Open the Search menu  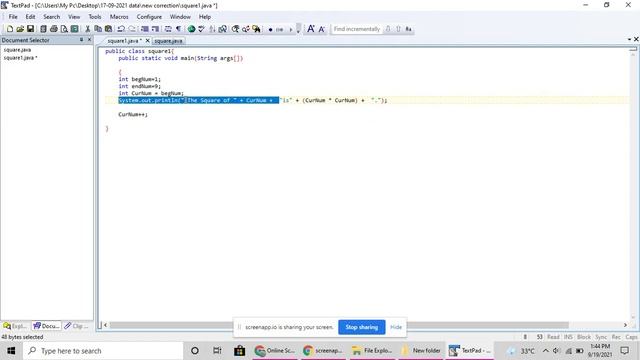point(51,17)
